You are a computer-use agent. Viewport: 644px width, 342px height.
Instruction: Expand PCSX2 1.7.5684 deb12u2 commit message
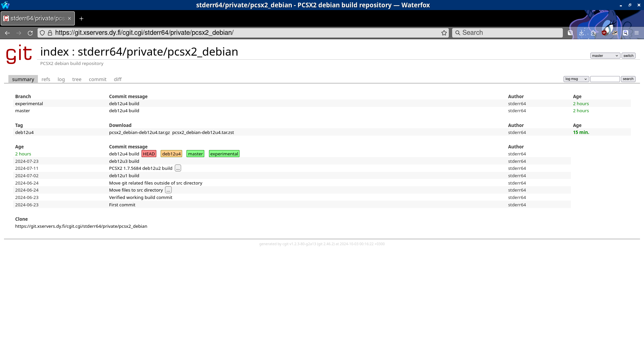pyautogui.click(x=178, y=168)
